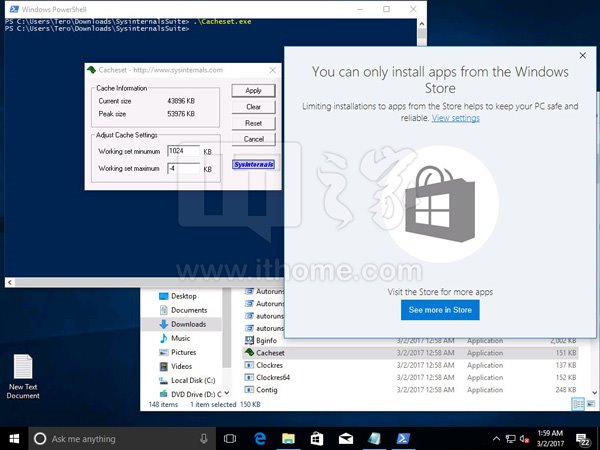Screen dimensions: 600x450
Task: Click the Contig file icon
Action: [x=249, y=390]
